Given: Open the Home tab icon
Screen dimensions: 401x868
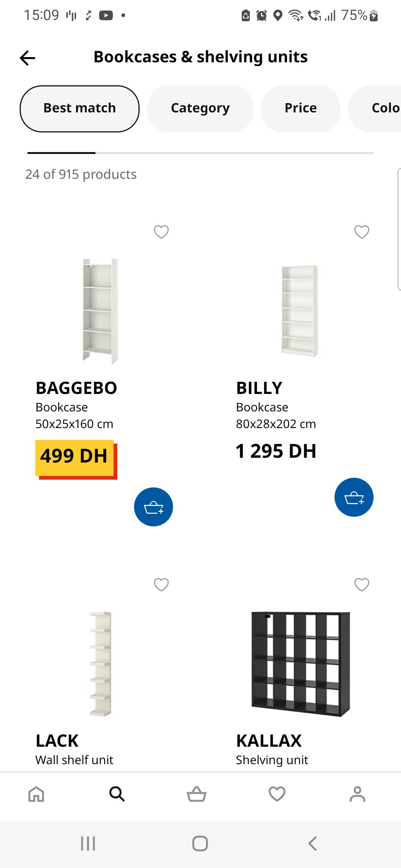Looking at the screenshot, I should 36,794.
